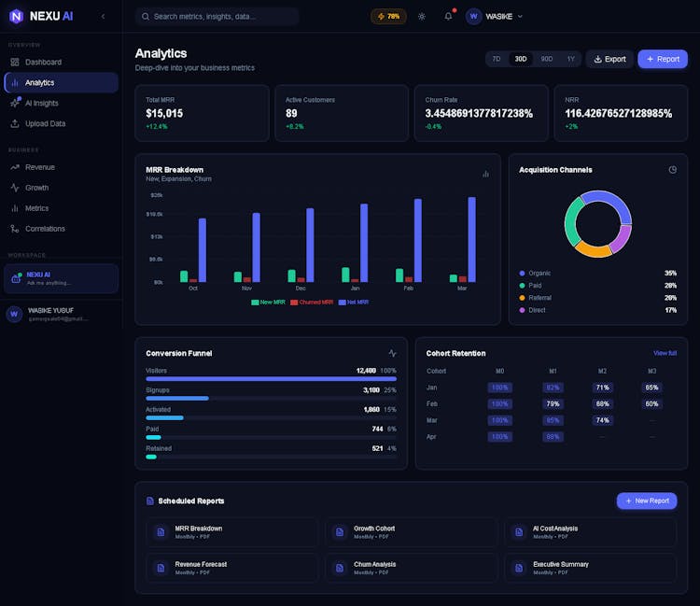Click the activity icon in Conversion Funnel

click(392, 353)
